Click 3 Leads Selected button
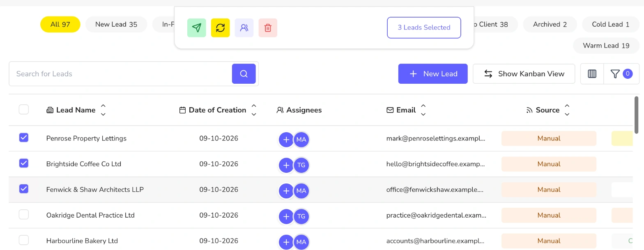644x250 pixels. point(424,28)
